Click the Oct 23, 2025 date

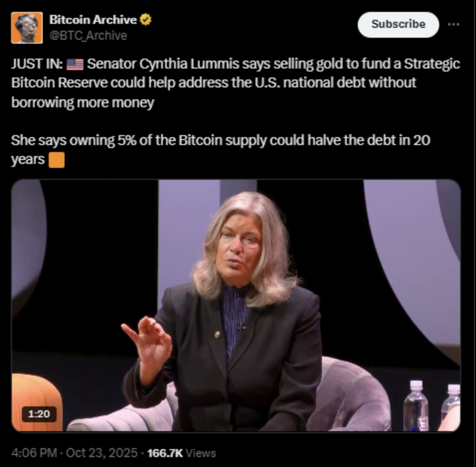pos(102,453)
